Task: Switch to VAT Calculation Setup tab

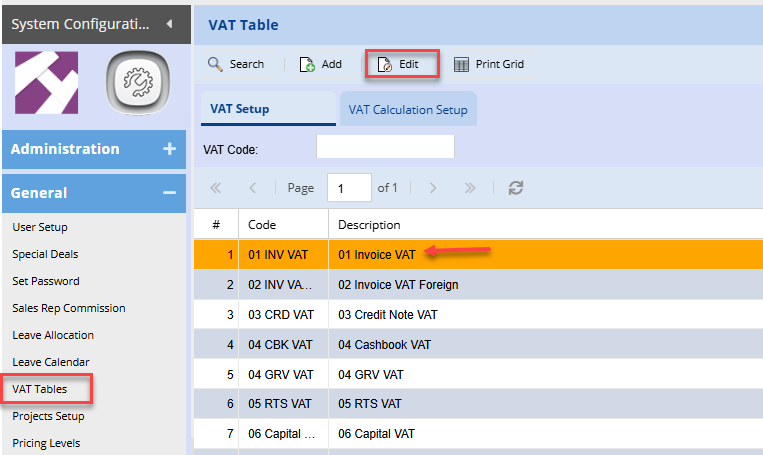Action: click(408, 110)
